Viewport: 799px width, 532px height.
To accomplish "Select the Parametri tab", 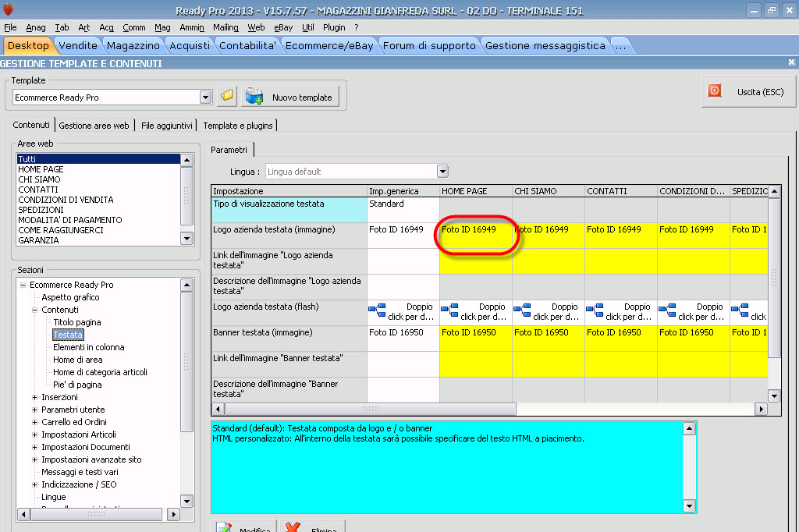I will (x=229, y=150).
